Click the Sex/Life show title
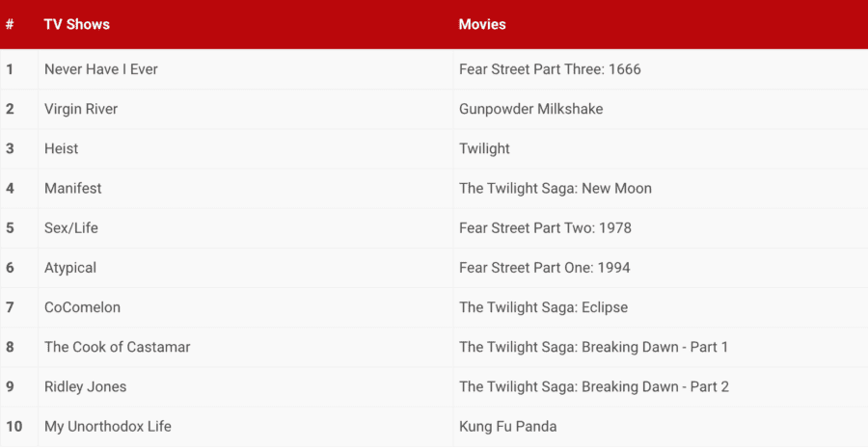This screenshot has width=868, height=448. [71, 228]
